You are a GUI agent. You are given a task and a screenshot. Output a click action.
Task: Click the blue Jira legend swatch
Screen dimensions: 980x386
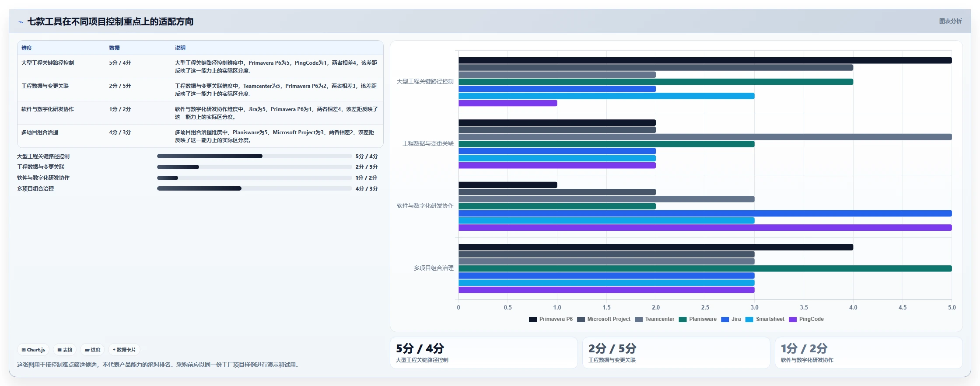coord(725,320)
